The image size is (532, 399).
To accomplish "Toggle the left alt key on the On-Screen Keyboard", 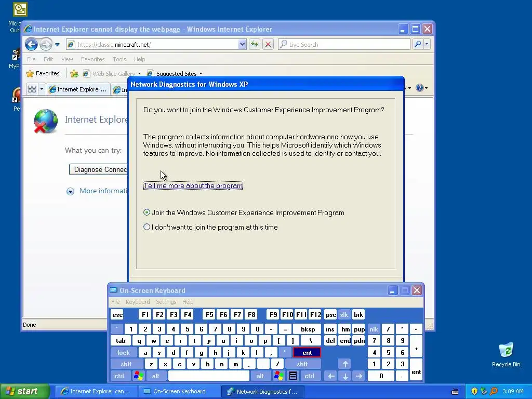I will 155,376.
